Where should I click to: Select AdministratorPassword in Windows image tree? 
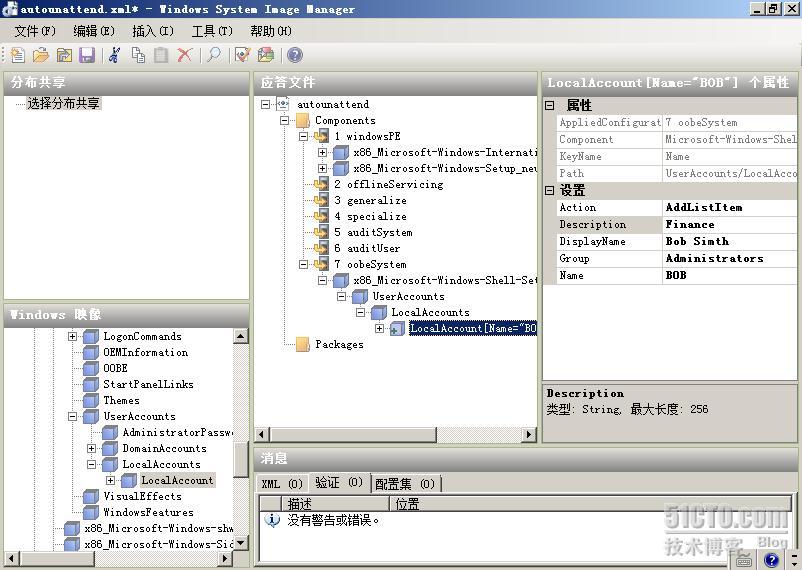(177, 432)
